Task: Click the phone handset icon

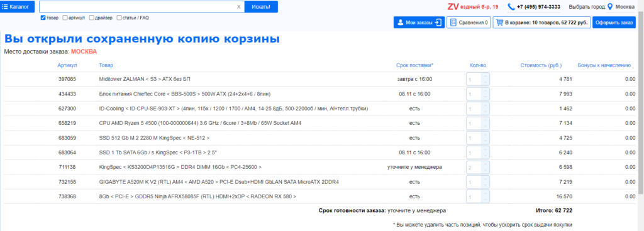Action: [x=511, y=6]
